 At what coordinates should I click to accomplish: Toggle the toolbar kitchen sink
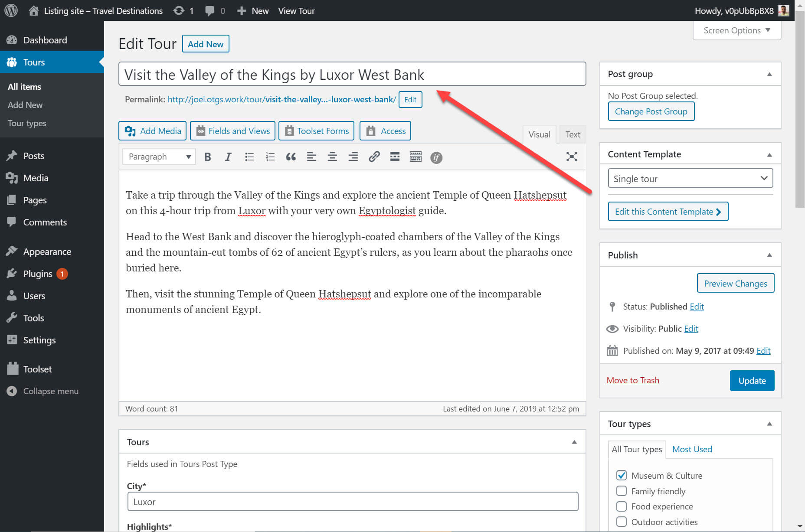(416, 157)
